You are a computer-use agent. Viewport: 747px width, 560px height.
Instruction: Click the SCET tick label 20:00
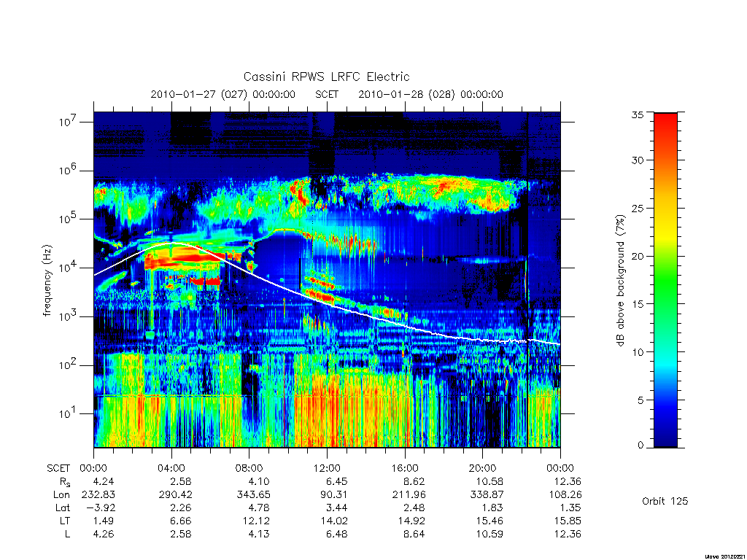[483, 468]
